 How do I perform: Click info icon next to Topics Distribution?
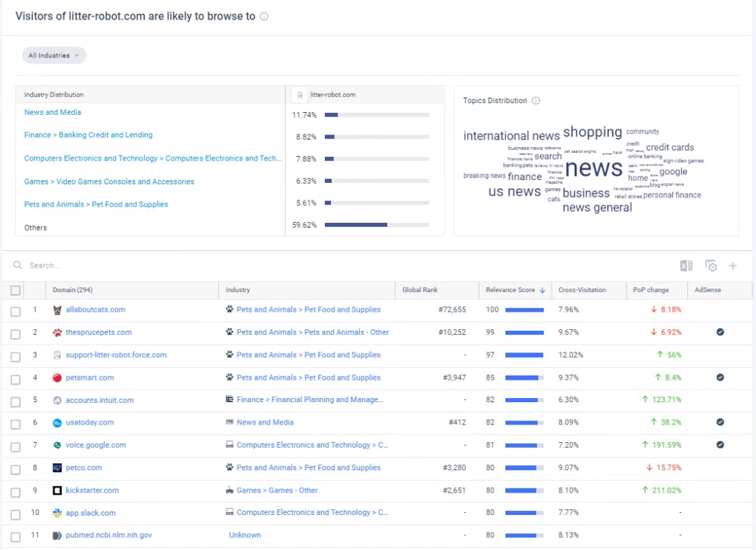tap(535, 101)
